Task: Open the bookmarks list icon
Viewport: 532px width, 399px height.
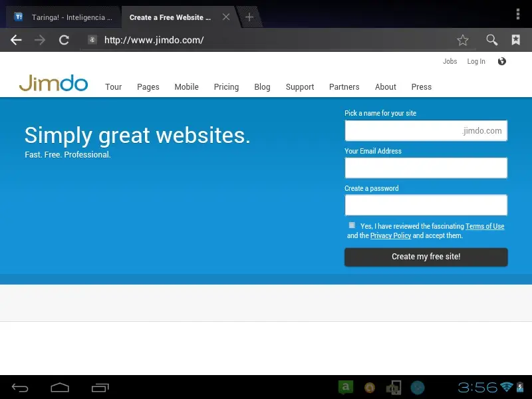Action: pos(516,40)
